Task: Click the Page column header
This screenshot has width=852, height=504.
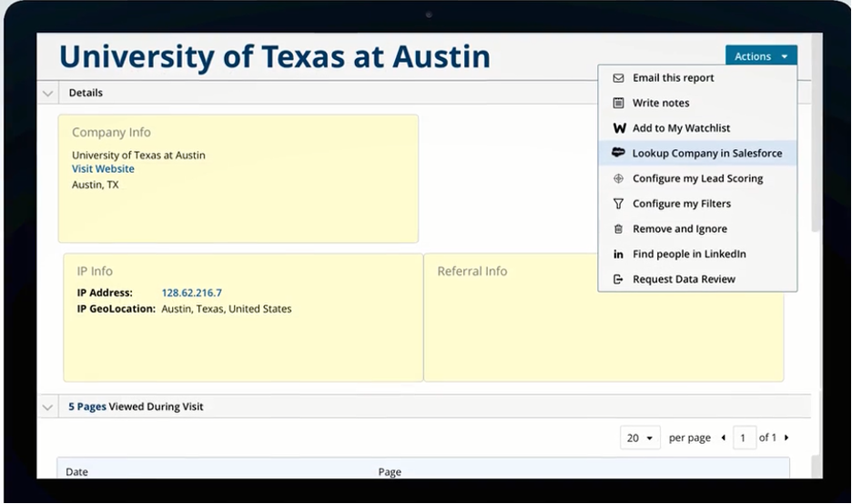Action: (x=390, y=471)
